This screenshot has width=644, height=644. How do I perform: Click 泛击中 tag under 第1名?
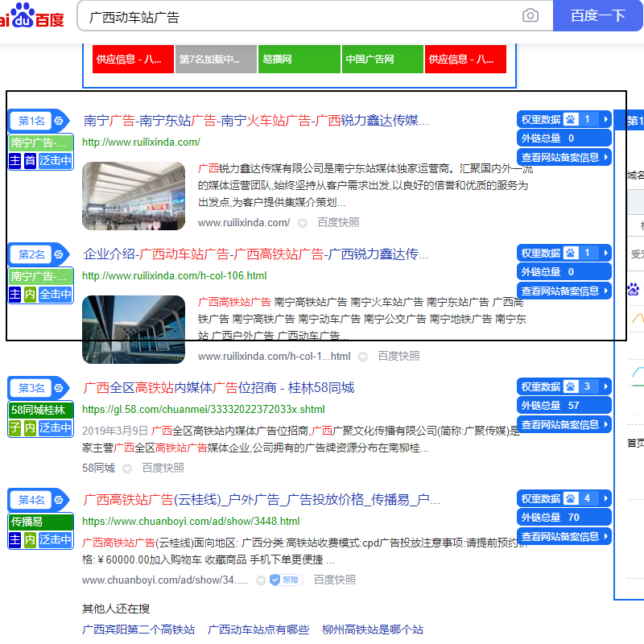55,160
